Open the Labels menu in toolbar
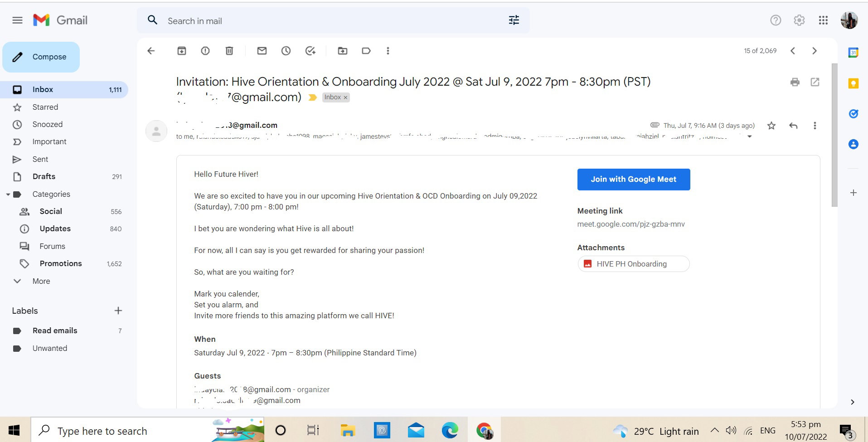Image resolution: width=868 pixels, height=442 pixels. pyautogui.click(x=366, y=51)
